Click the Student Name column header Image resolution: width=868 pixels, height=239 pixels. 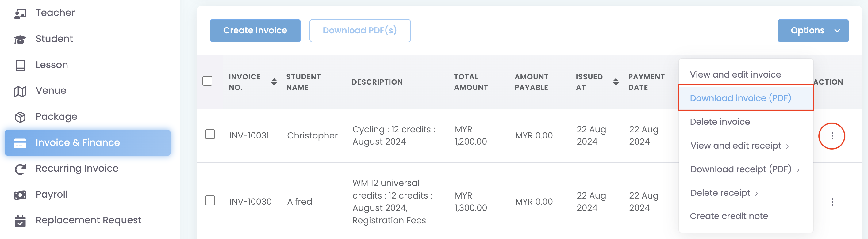[x=303, y=82]
